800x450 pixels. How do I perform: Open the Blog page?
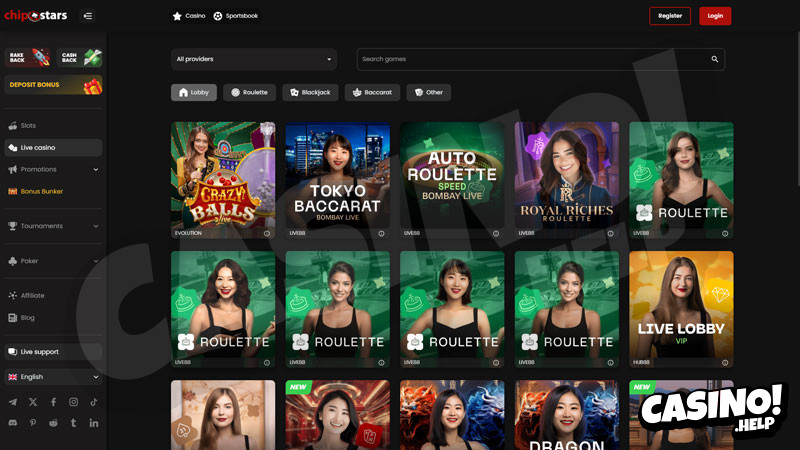(x=53, y=318)
